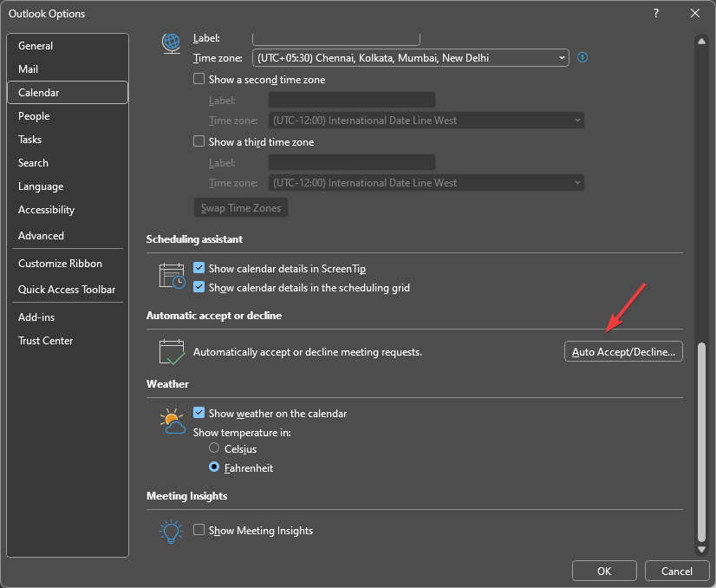The height and width of the screenshot is (588, 716).
Task: Click the Meeting Insights lightbulb icon
Action: tap(172, 531)
